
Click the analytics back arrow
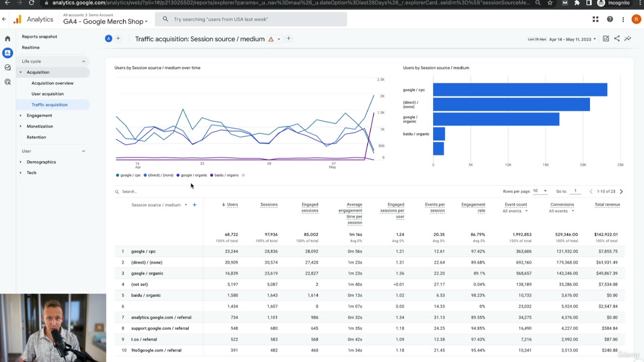[4, 19]
